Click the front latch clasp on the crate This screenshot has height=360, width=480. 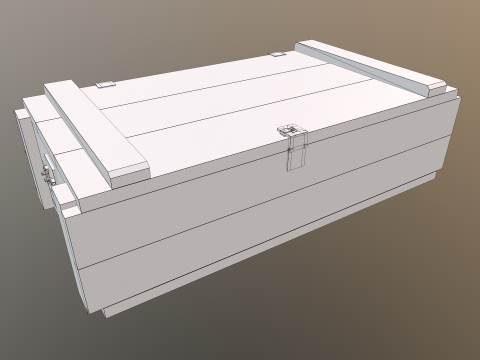(294, 147)
